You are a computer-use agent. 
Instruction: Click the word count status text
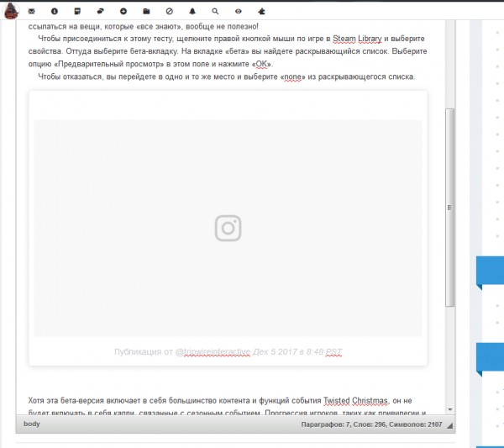[x=371, y=424]
